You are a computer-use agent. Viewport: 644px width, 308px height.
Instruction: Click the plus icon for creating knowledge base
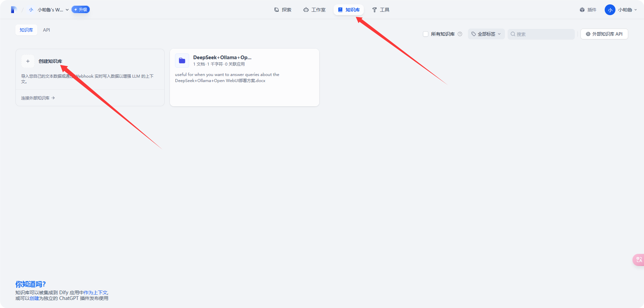coord(28,61)
